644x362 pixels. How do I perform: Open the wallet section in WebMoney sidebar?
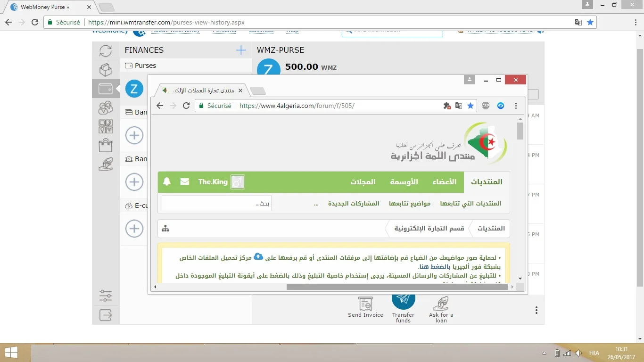106,89
